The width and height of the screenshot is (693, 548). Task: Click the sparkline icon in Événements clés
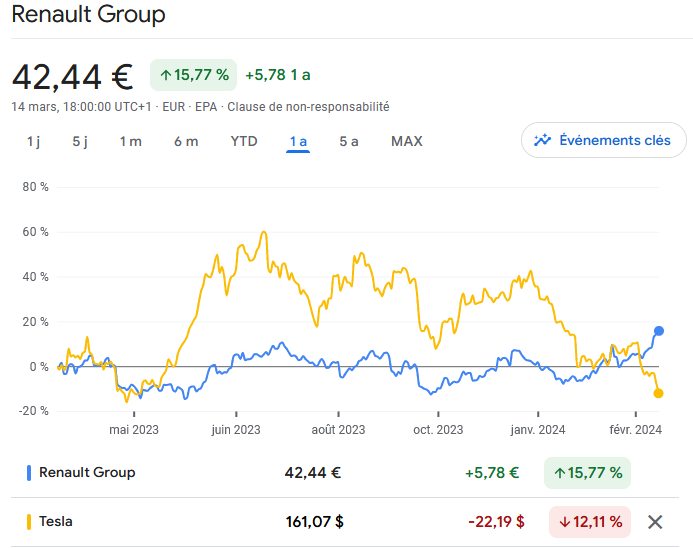tap(543, 141)
